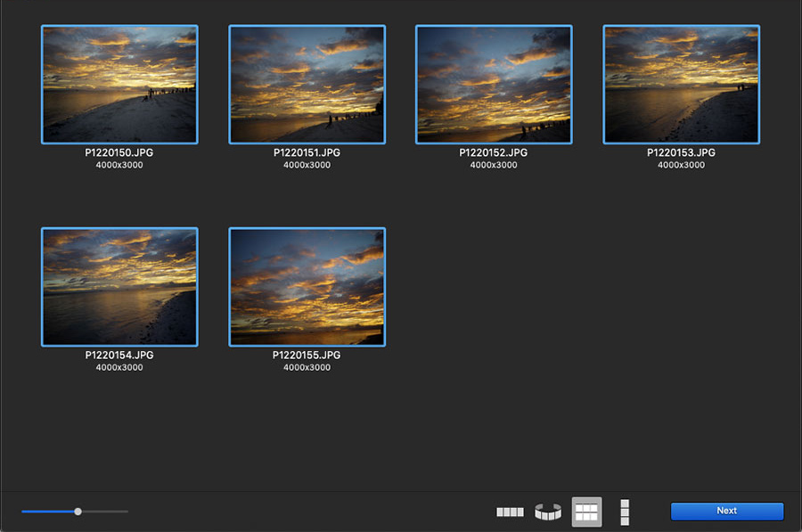Click the 4000x3000 size under P1220150.JPG
This screenshot has width=802, height=532.
tap(119, 165)
